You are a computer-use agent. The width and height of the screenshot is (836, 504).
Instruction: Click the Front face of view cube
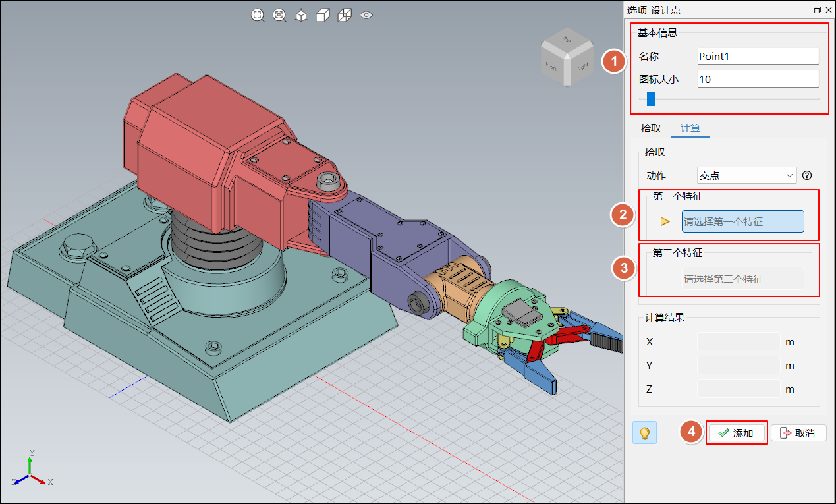click(552, 65)
